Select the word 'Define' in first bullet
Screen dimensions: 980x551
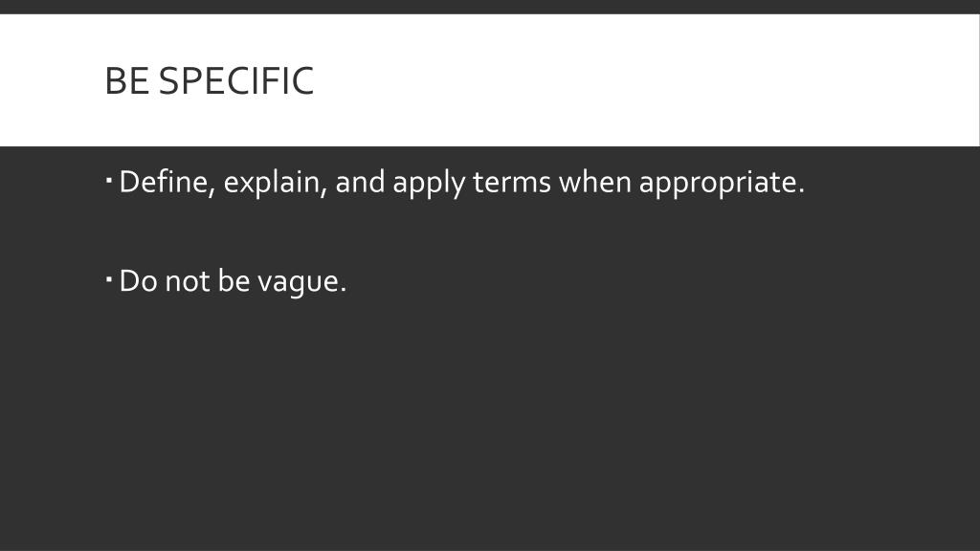(x=167, y=183)
